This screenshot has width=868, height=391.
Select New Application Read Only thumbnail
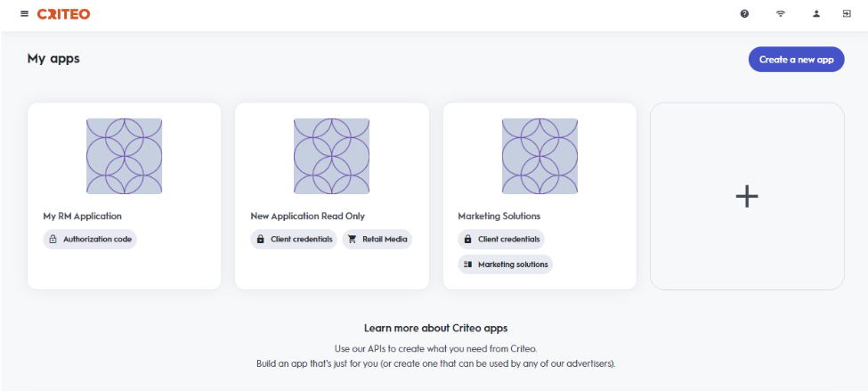point(332,157)
